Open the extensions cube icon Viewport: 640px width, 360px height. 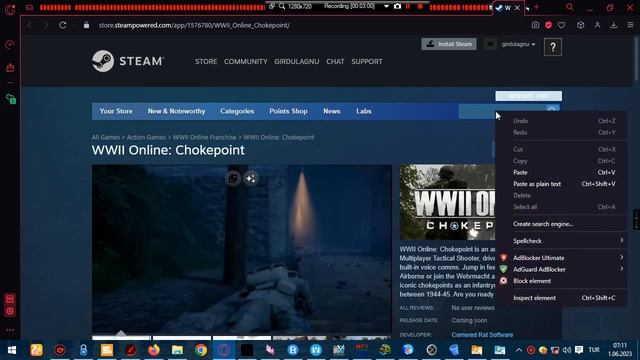580,25
